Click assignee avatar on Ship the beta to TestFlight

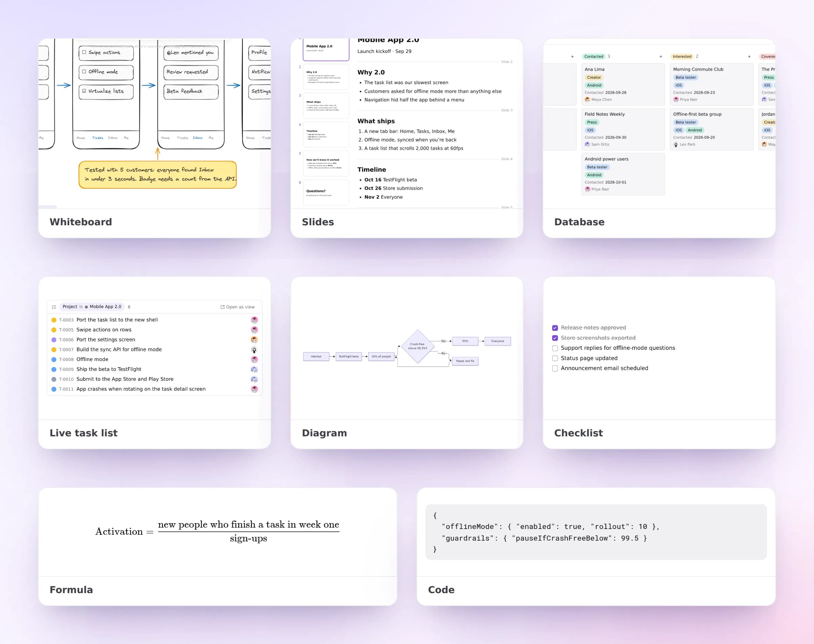[254, 370]
